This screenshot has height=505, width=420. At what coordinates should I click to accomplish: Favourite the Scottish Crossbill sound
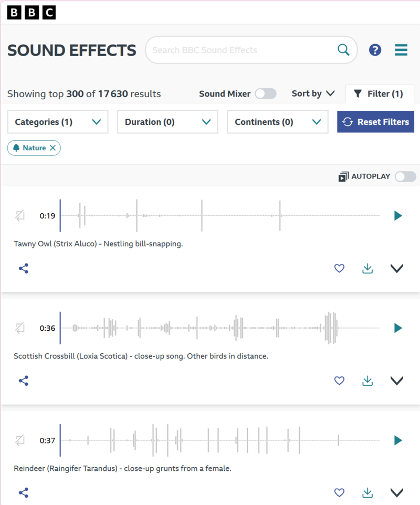(339, 381)
